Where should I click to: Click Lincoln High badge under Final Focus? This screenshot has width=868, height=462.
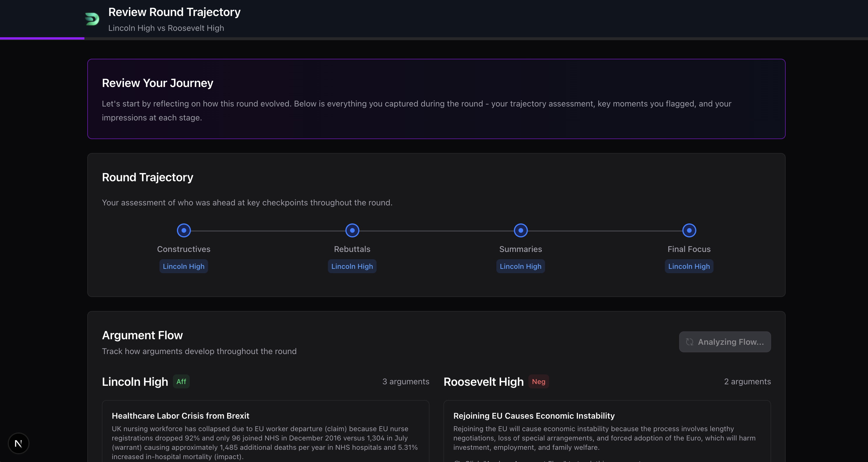tap(689, 266)
